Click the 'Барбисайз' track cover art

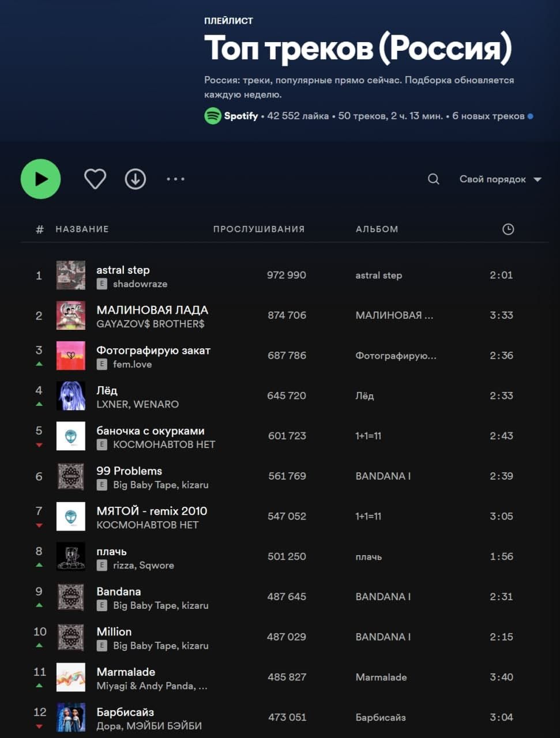pos(71,717)
